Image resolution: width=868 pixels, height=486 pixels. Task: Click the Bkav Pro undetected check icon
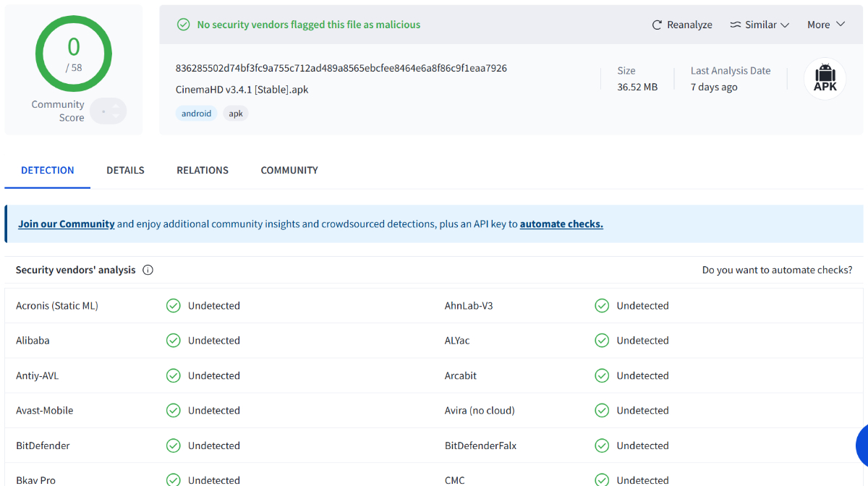pos(174,479)
